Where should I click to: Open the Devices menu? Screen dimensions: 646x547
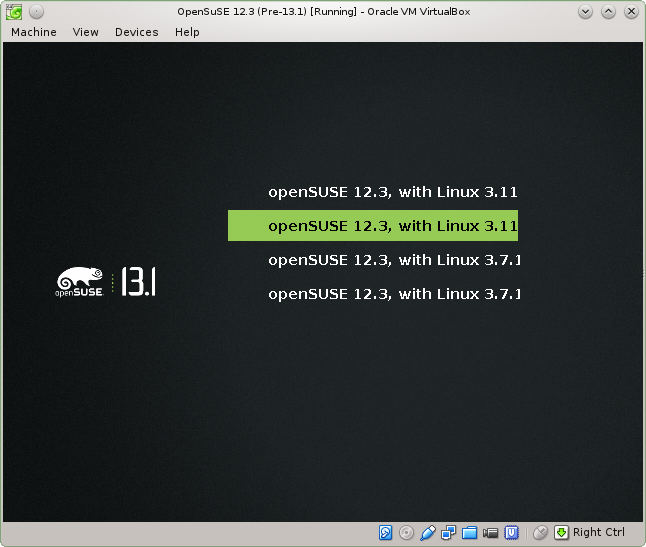click(137, 32)
